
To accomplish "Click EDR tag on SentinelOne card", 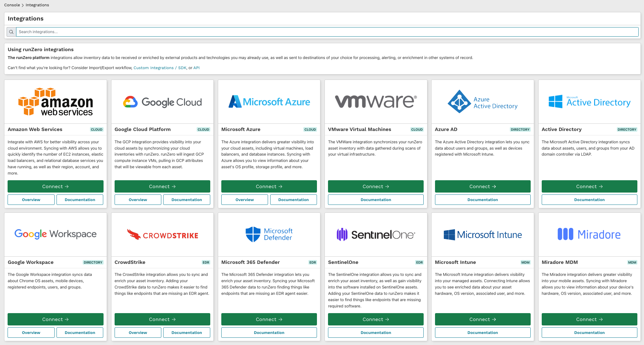I will (419, 263).
